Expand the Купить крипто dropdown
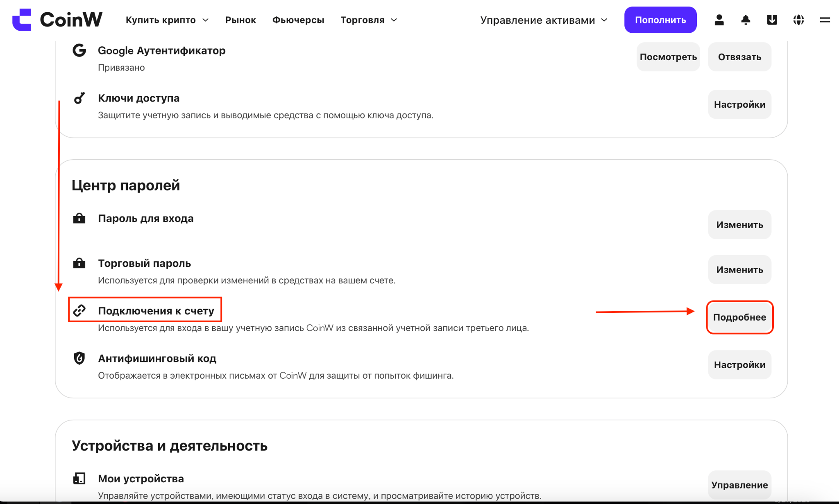 click(167, 20)
